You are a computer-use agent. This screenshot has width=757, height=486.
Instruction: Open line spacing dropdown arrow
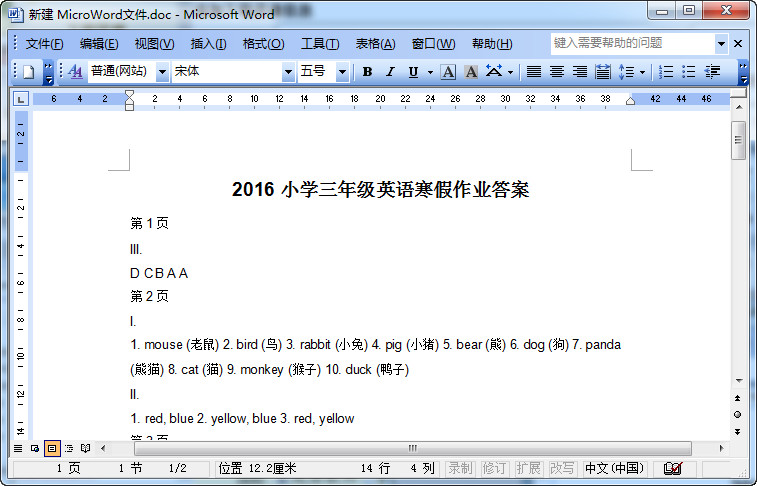[643, 72]
